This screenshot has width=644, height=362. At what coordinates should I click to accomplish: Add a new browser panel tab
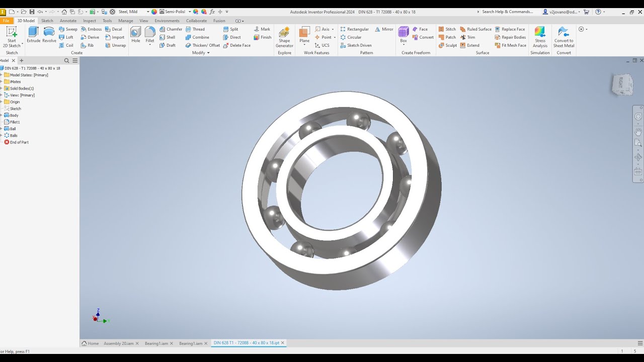click(21, 61)
